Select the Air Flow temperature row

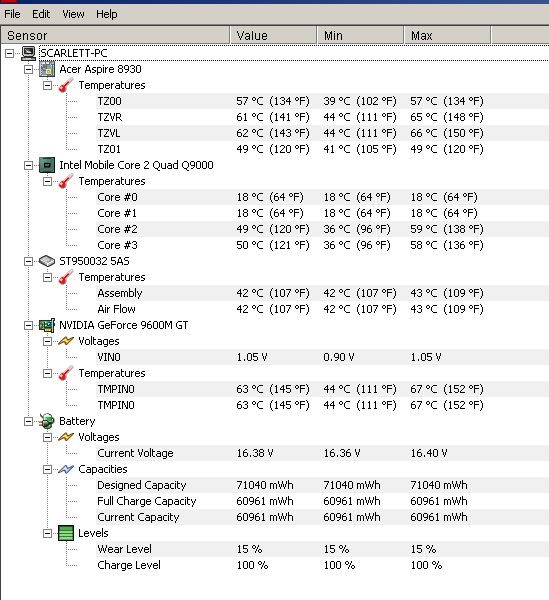(322, 309)
